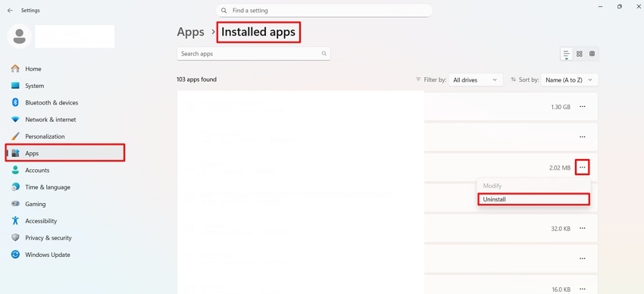
Task: Click the Time & language globe icon
Action: pyautogui.click(x=16, y=187)
